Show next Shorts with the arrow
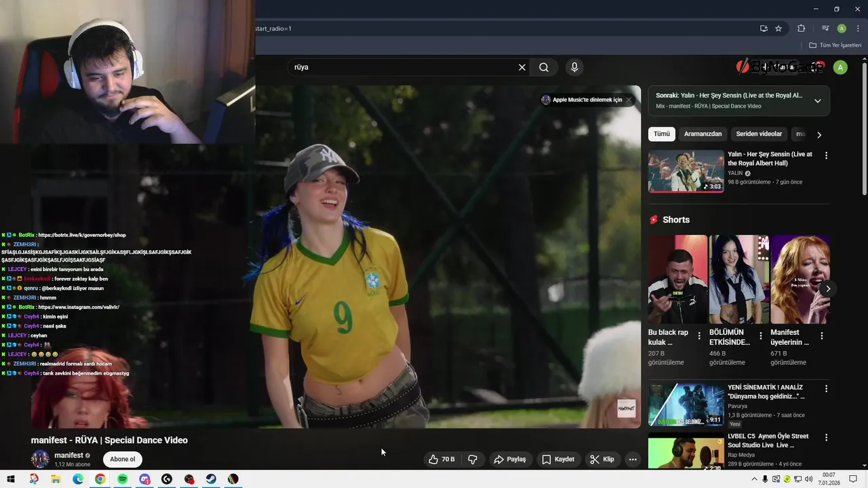This screenshot has width=868, height=488. tap(828, 289)
